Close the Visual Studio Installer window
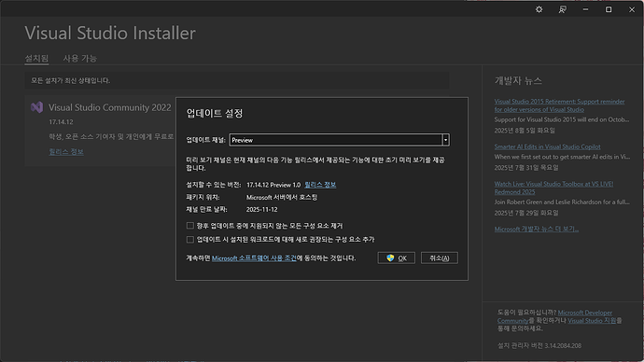 point(632,9)
